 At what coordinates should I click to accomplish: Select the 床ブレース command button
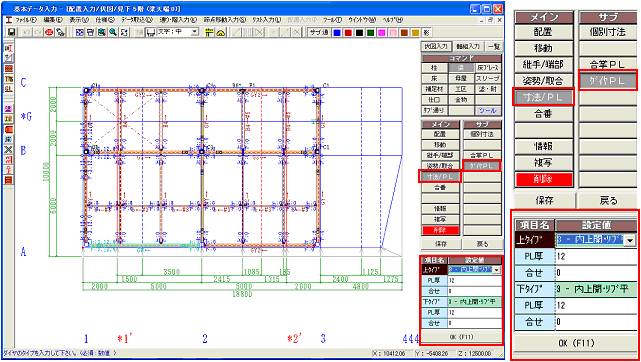(x=488, y=68)
